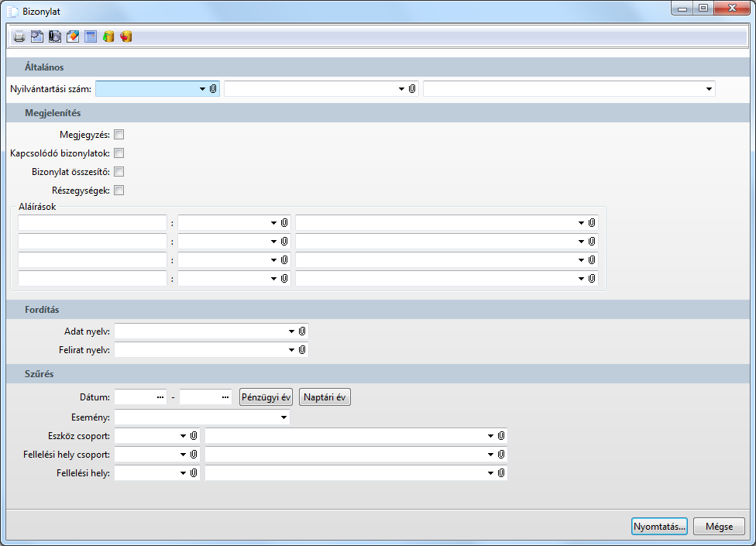Viewport: 756px width, 546px height.
Task: Open the wide Fellelési hely csoport dropdown arrow
Action: tap(491, 455)
